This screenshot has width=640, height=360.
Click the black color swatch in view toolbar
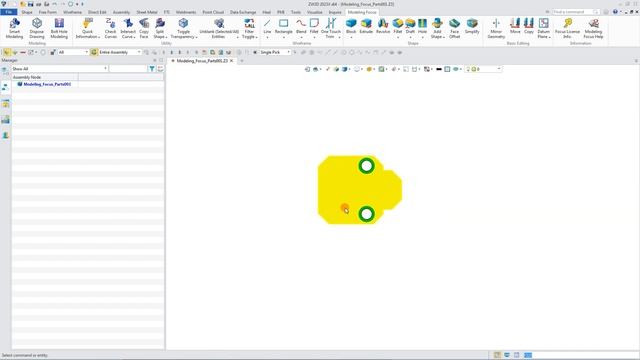click(439, 69)
